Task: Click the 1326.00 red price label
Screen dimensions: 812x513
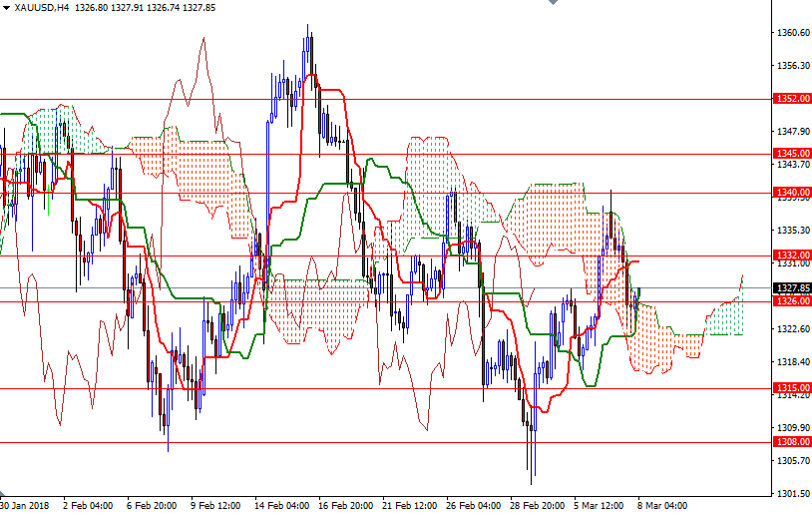Action: 792,300
